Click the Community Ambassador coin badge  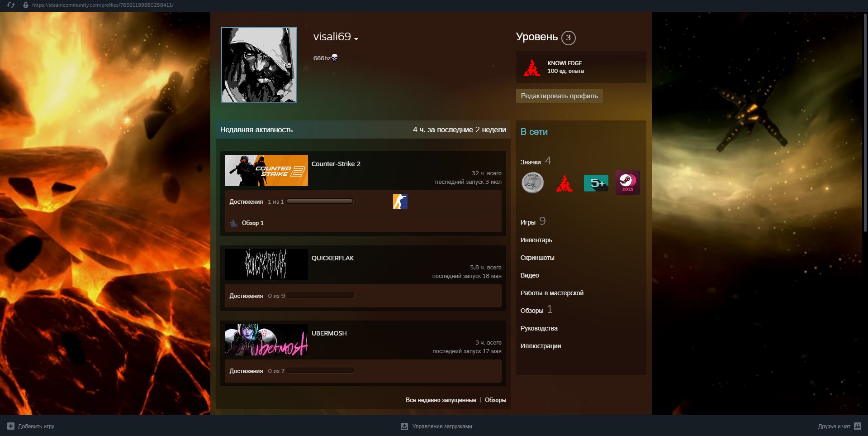(x=532, y=183)
